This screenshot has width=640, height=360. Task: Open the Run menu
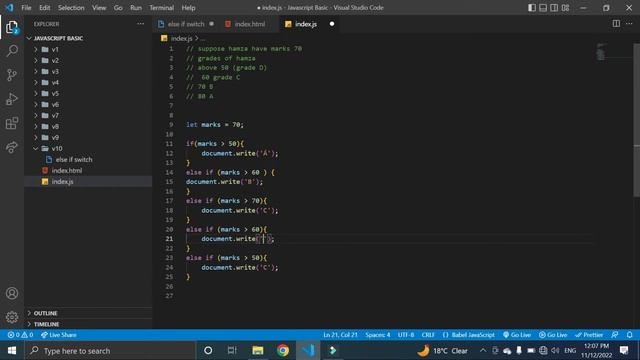pos(136,8)
